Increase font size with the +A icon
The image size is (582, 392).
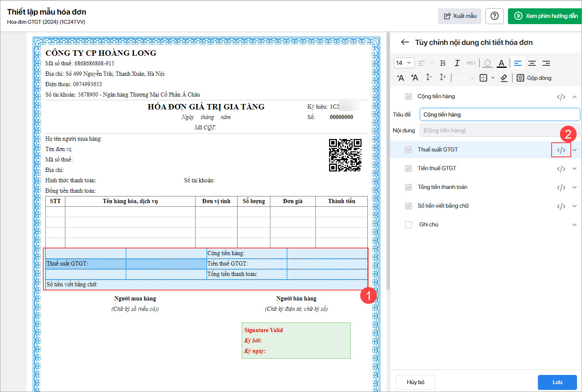pyautogui.click(x=414, y=78)
